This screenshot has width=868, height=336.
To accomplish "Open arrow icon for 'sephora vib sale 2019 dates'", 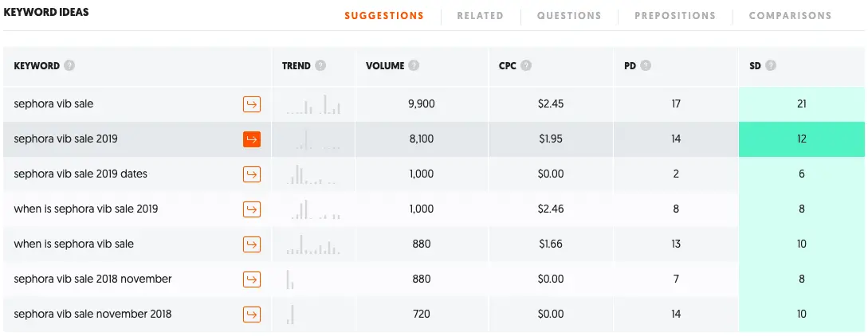I will point(252,174).
